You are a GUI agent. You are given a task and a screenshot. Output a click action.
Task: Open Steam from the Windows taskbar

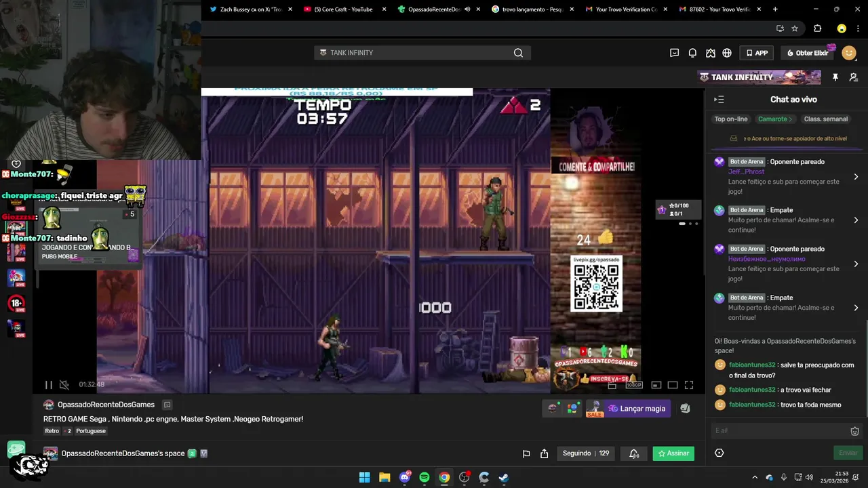pos(504,477)
